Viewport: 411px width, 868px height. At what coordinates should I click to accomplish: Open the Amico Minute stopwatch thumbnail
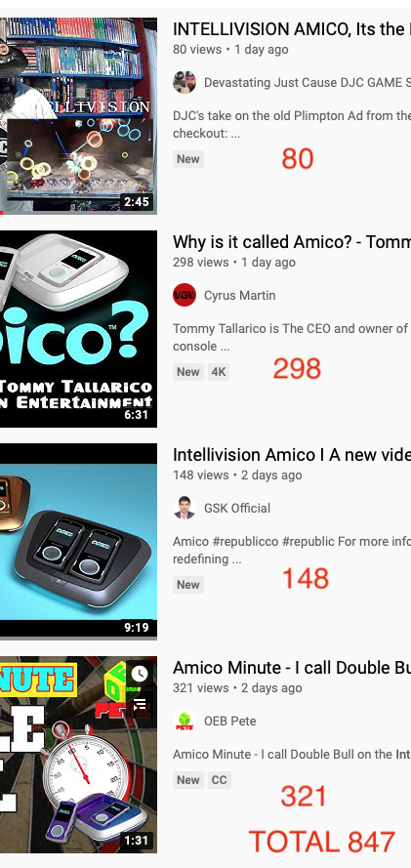click(78, 755)
